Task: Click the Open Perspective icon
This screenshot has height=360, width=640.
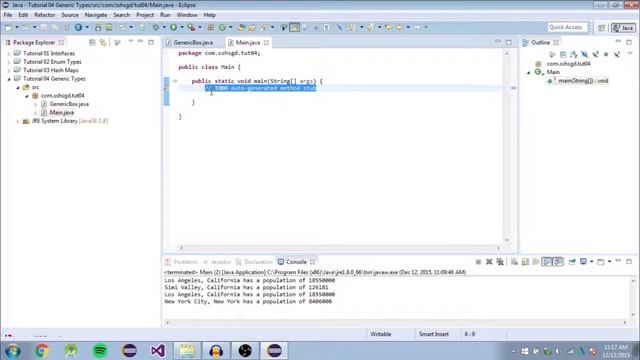Action: click(x=602, y=27)
